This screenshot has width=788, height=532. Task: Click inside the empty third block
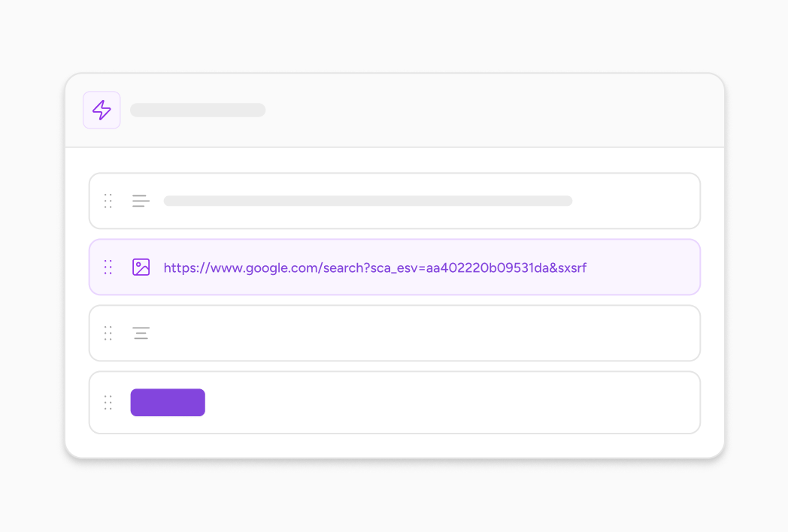(x=395, y=333)
